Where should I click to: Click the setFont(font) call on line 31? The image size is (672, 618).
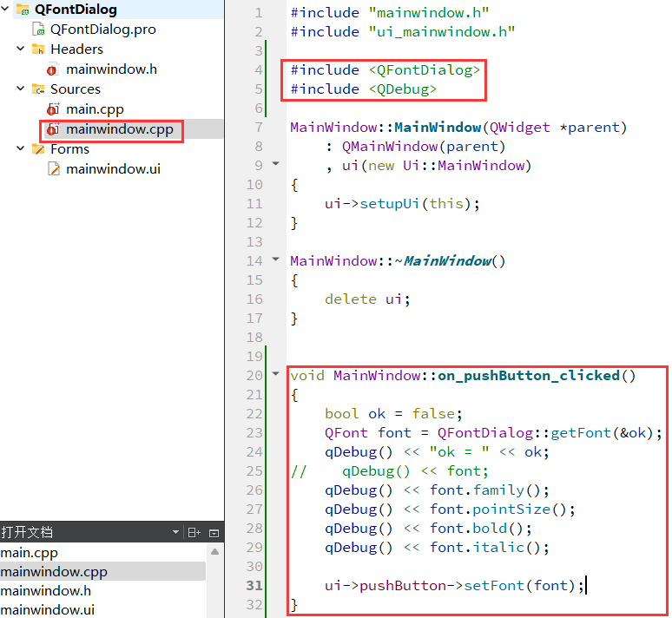[x=519, y=585]
